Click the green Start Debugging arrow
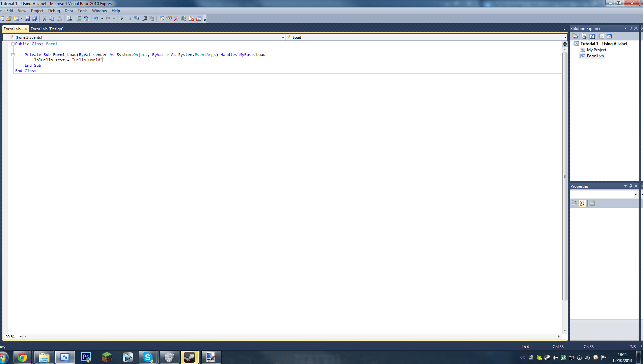Screen dimensions: 643x364 [122, 19]
